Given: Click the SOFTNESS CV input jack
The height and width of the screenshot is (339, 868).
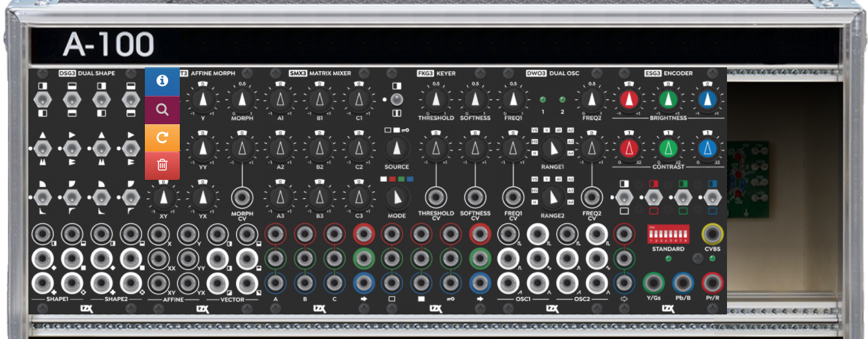Looking at the screenshot, I should click(x=475, y=197).
